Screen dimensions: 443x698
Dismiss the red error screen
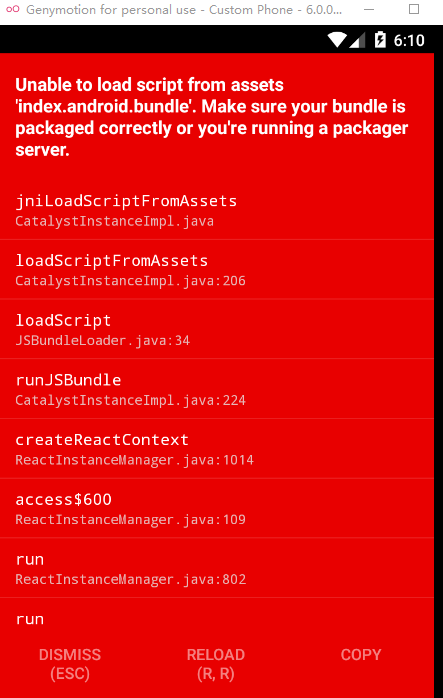click(x=70, y=664)
